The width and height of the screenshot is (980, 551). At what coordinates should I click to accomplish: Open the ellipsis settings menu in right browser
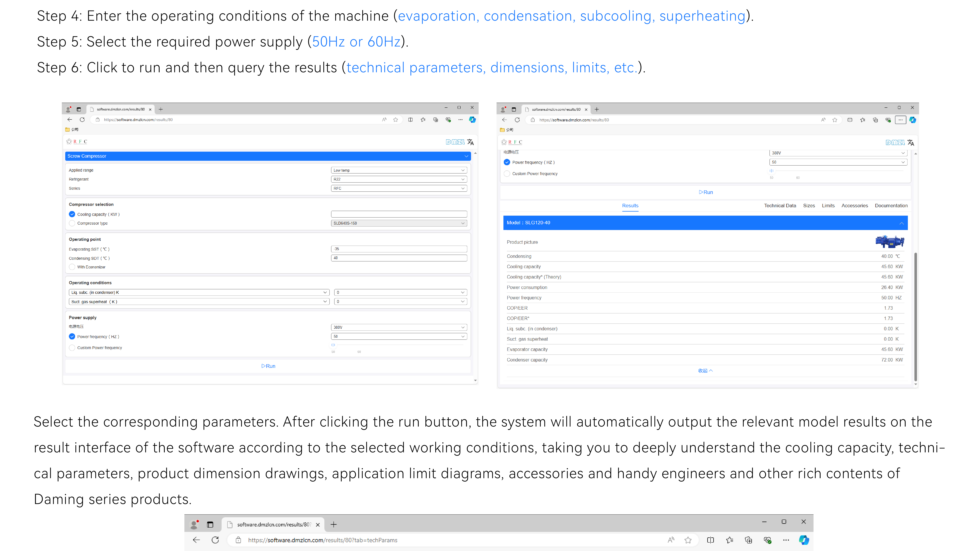[x=900, y=120]
